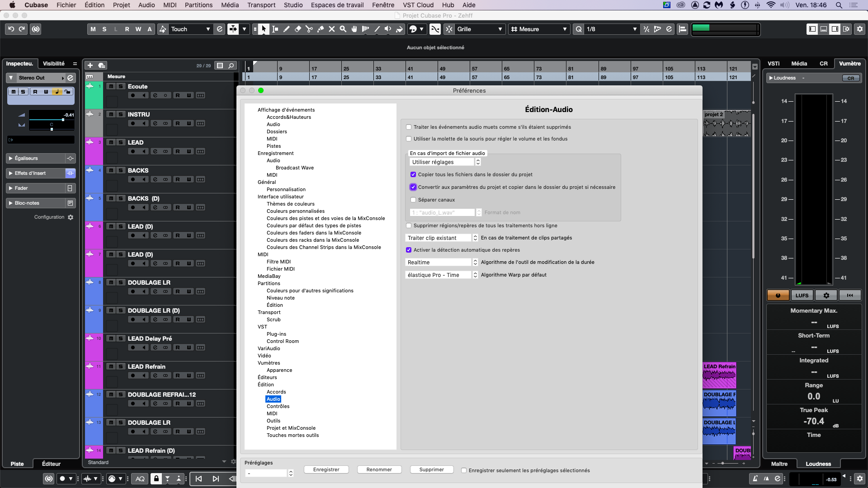Select the Erase tool
This screenshot has width=868, height=488.
pyautogui.click(x=297, y=29)
